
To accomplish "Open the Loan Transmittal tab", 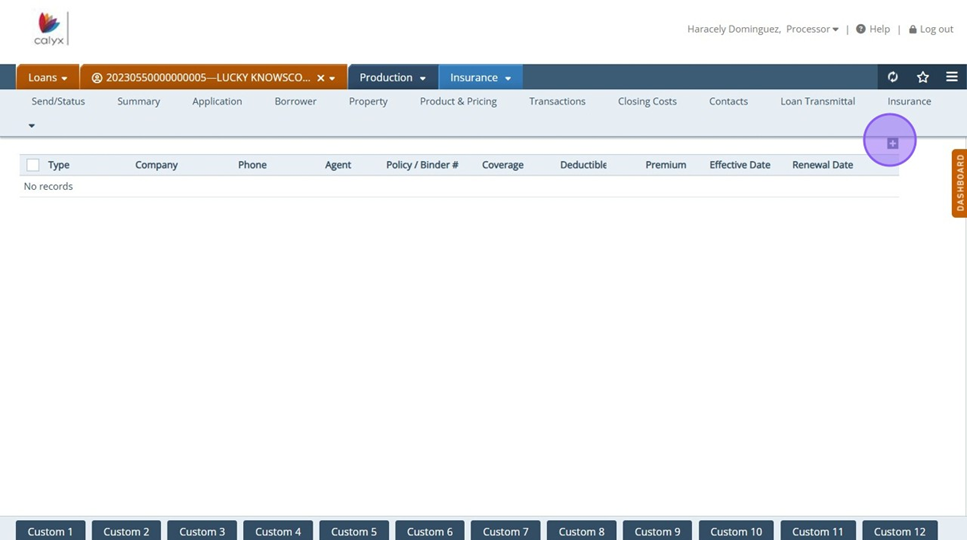I will pos(817,101).
